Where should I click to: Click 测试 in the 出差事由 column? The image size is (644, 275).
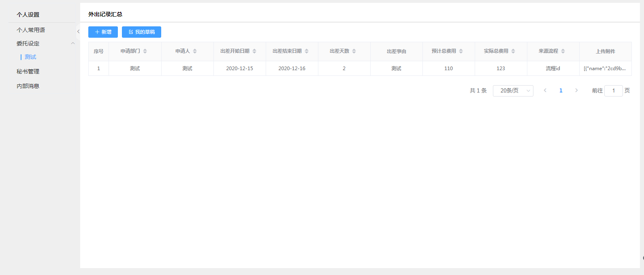397,69
